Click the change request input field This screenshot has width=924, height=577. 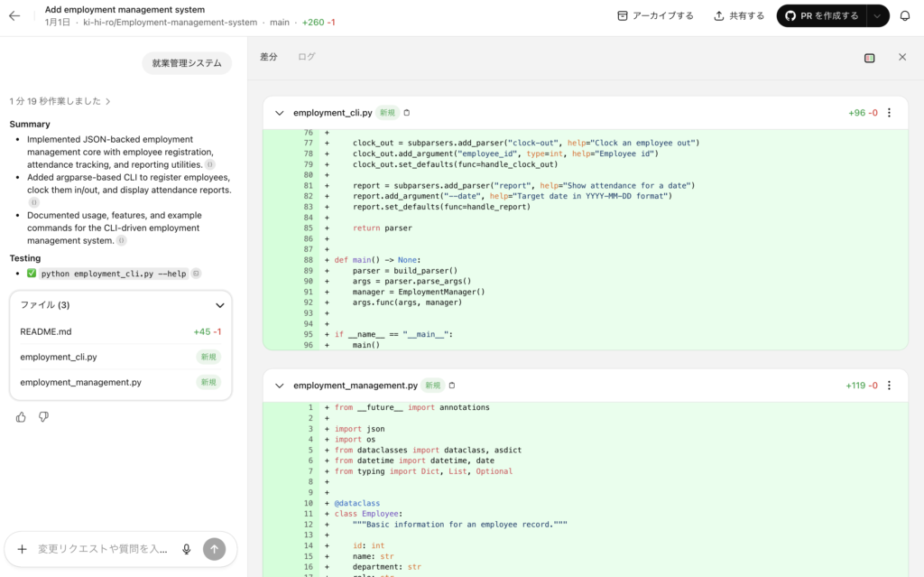click(x=103, y=549)
